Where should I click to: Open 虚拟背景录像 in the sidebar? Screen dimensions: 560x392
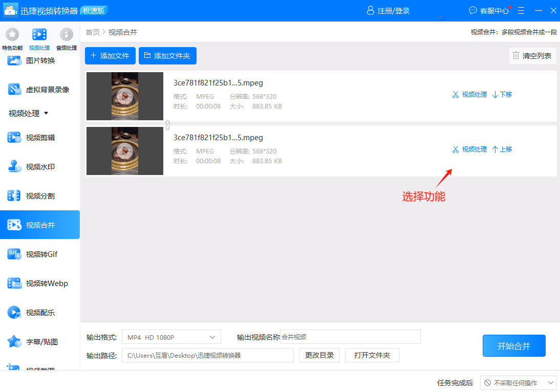40,90
